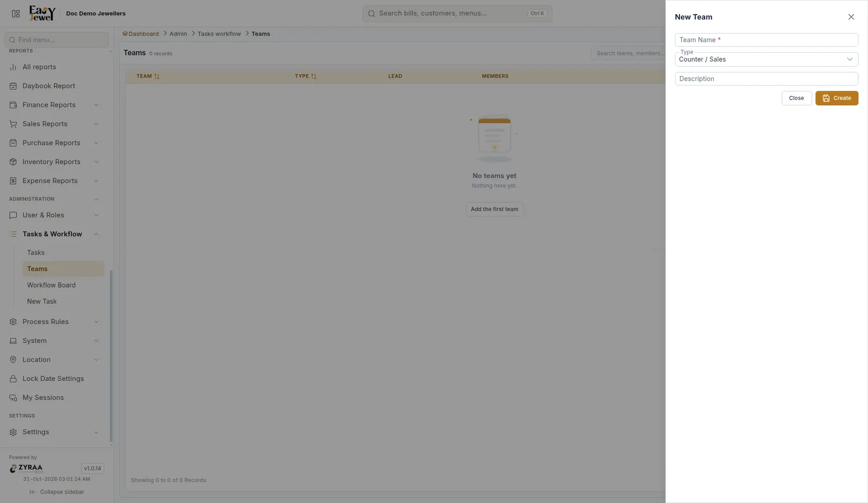Click the Purchase Reports bag icon
The image size is (868, 503).
[13, 143]
